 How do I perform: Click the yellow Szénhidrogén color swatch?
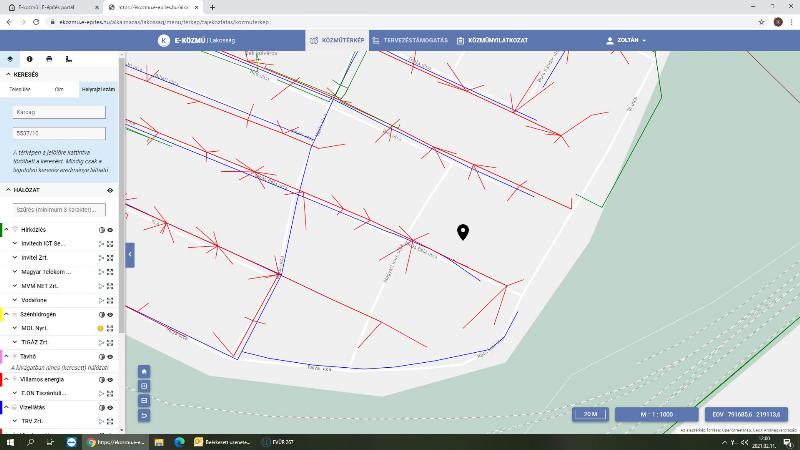coord(1,314)
